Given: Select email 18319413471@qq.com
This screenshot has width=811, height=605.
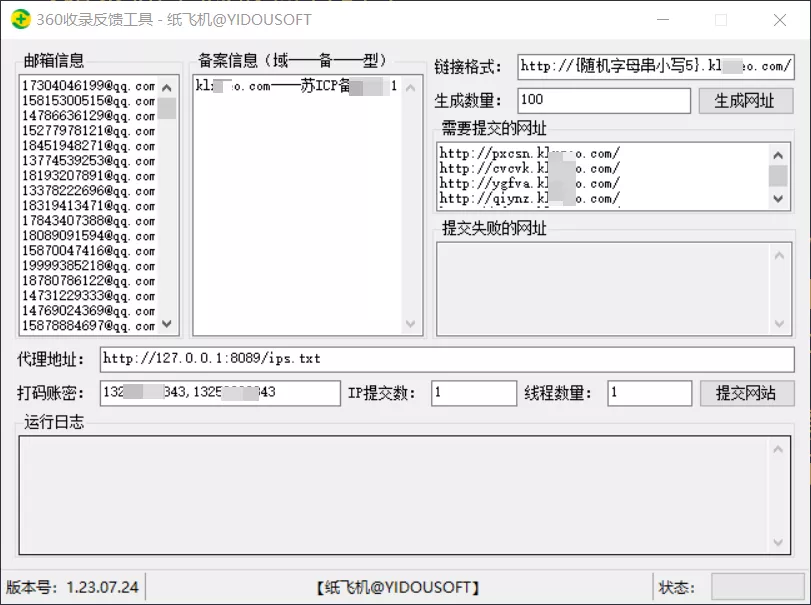Looking at the screenshot, I should pyautogui.click(x=88, y=206).
